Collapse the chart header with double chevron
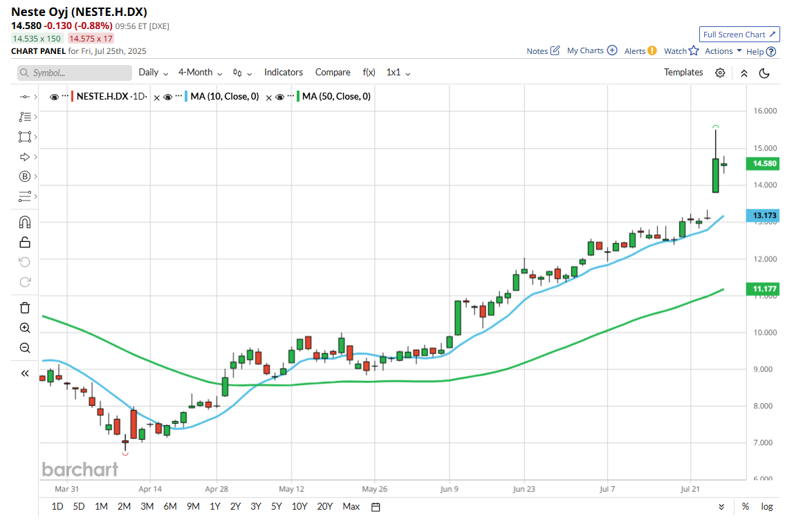The width and height of the screenshot is (812, 529). point(744,73)
